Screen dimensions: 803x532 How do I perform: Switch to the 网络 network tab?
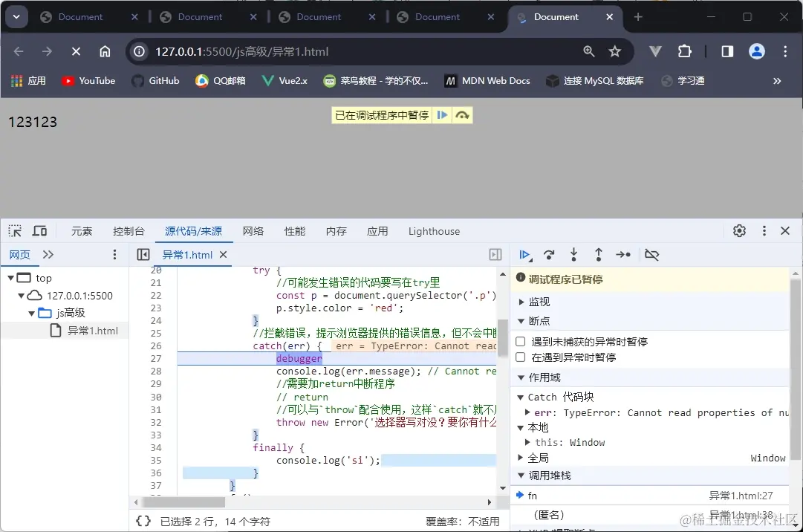(253, 231)
